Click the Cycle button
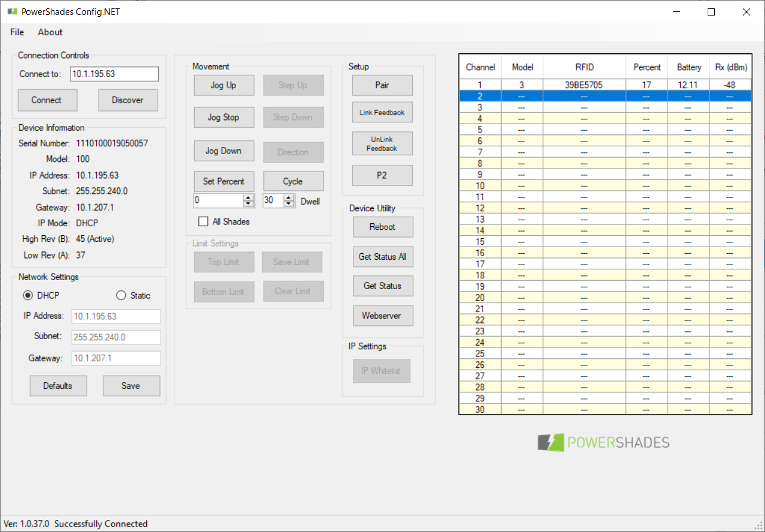Screen dimensions: 765x532 click(x=293, y=182)
